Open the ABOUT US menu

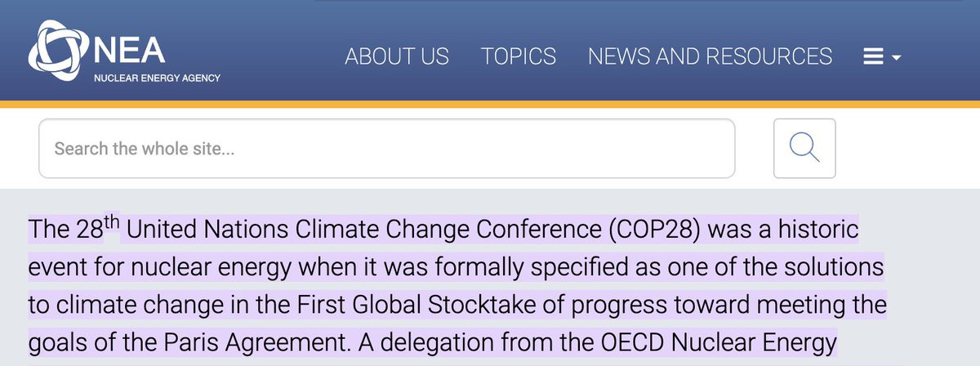[x=397, y=56]
